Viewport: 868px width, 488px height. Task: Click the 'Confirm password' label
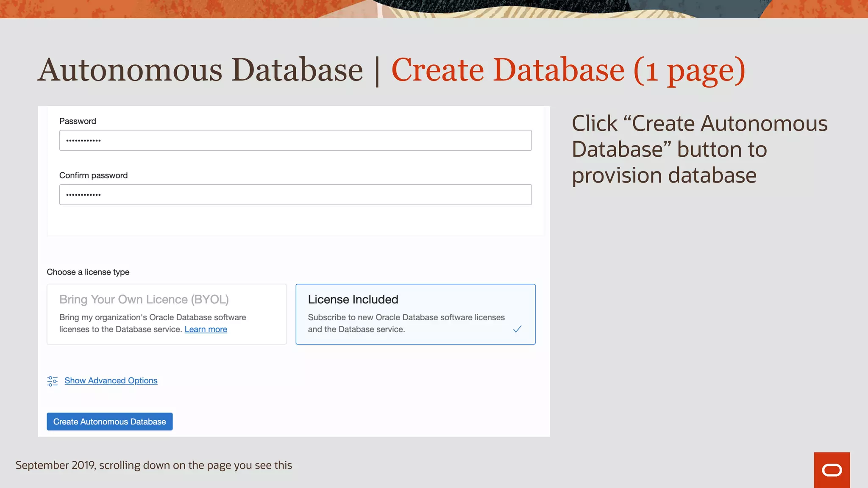[93, 175]
